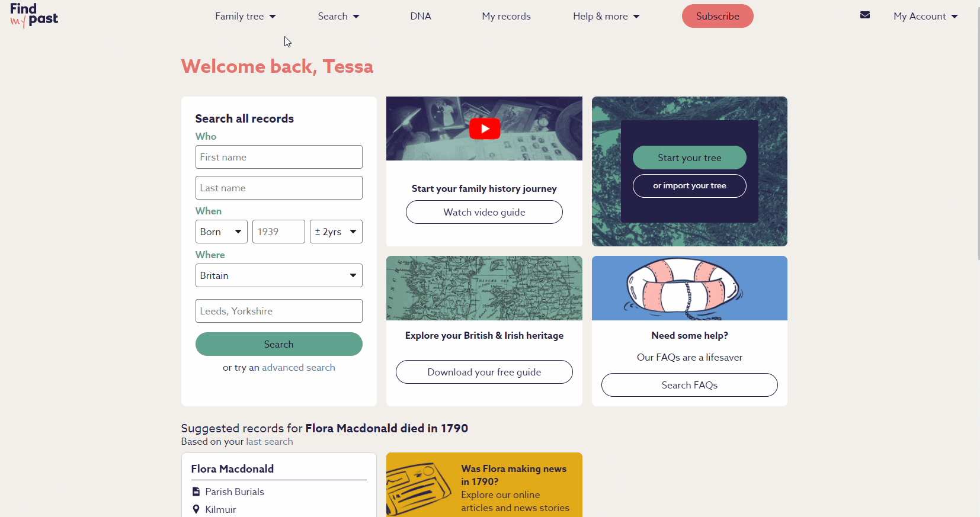The width and height of the screenshot is (980, 517).
Task: Play the YouTube video guide
Action: [485, 129]
